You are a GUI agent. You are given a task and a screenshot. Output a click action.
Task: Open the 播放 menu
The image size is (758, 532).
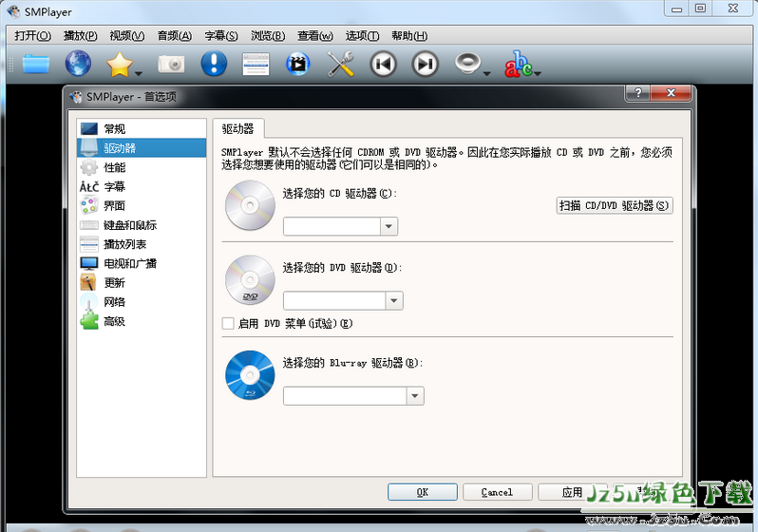click(x=80, y=36)
